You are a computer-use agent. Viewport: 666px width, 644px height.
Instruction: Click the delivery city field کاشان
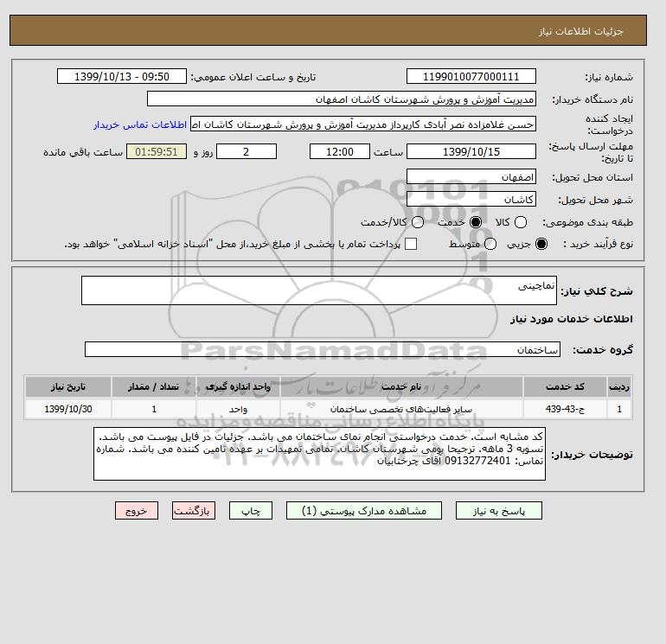click(x=471, y=199)
